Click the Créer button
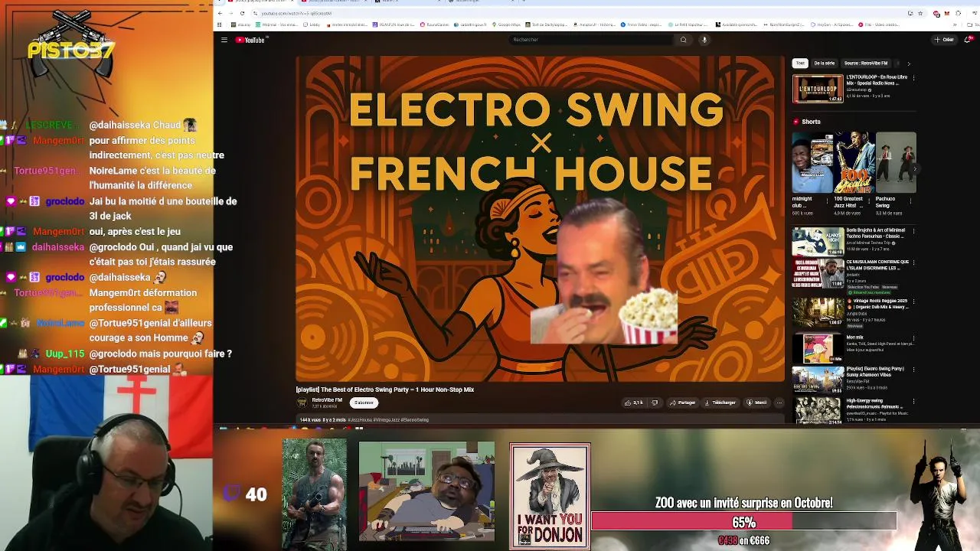The width and height of the screenshot is (980, 551). (944, 40)
